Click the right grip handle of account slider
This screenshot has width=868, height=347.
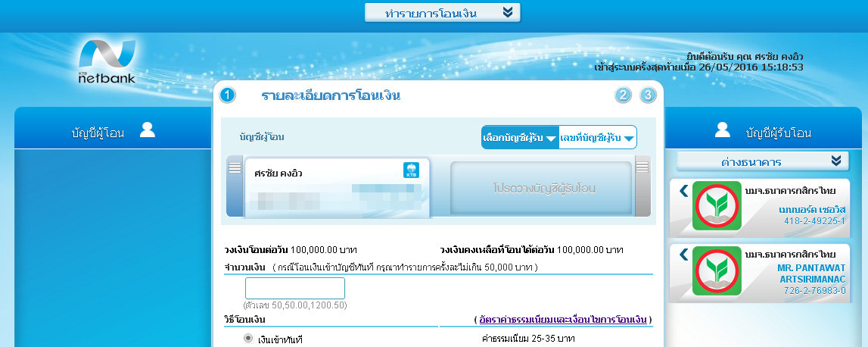[642, 187]
